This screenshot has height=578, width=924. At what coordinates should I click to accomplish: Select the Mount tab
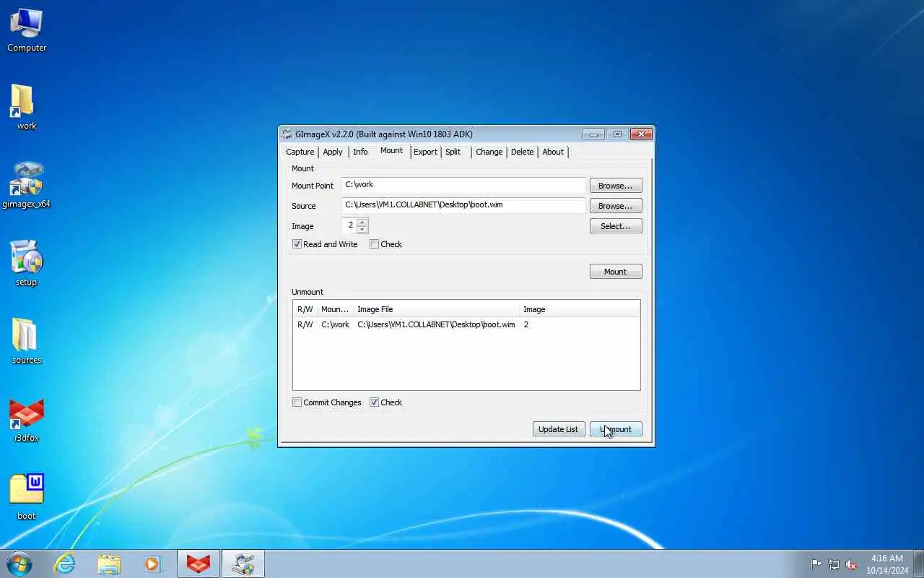tap(391, 150)
